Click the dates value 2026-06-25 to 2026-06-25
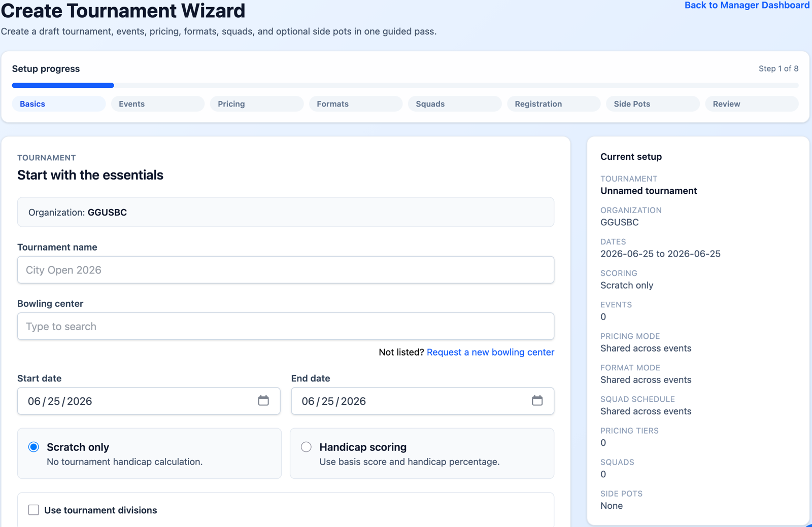The height and width of the screenshot is (527, 812). click(x=660, y=254)
